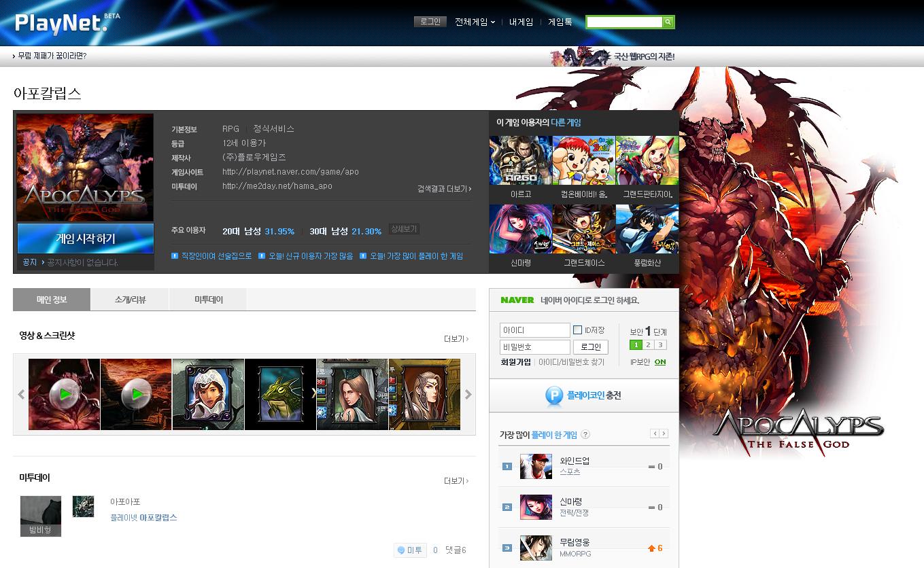The image size is (924, 568).
Task: Open the me2day.net/hama_apo link
Action: click(x=277, y=186)
